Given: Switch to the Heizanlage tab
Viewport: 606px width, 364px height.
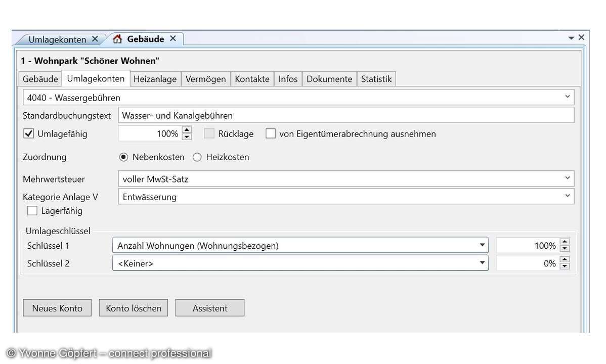Looking at the screenshot, I should [x=155, y=79].
